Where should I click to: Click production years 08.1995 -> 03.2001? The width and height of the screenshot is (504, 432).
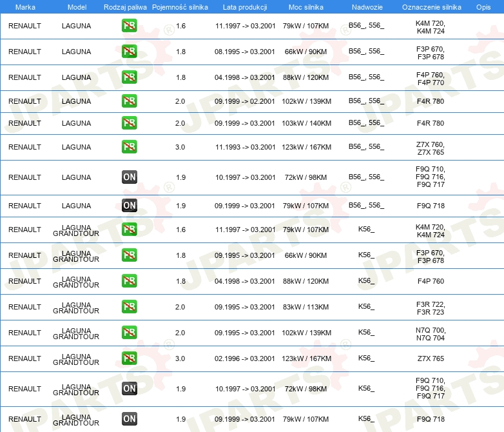click(245, 52)
